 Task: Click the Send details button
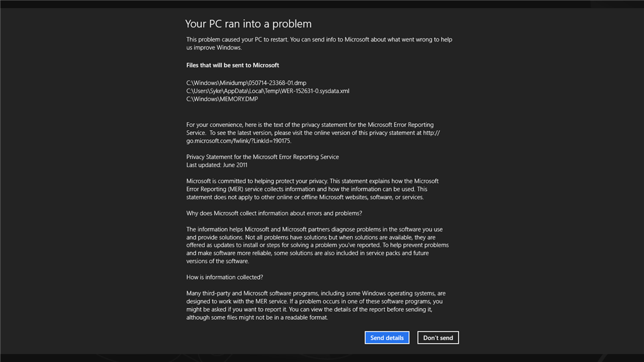(x=386, y=337)
